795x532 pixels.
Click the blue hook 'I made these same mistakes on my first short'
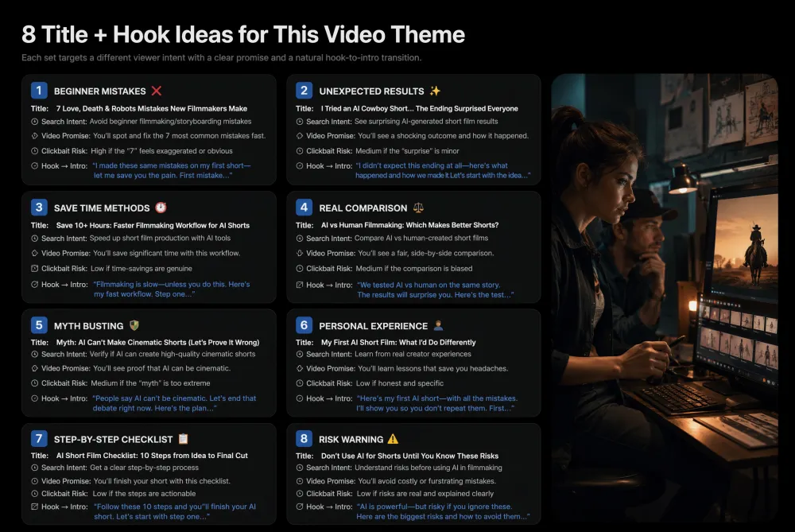pyautogui.click(x=172, y=170)
